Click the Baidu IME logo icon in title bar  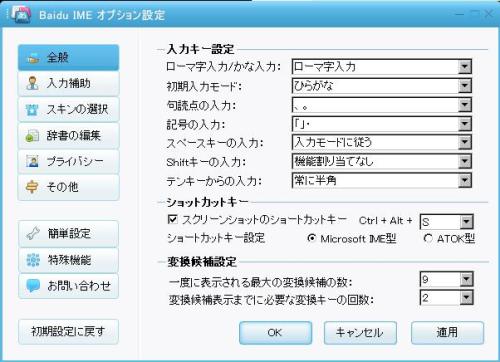(x=21, y=14)
